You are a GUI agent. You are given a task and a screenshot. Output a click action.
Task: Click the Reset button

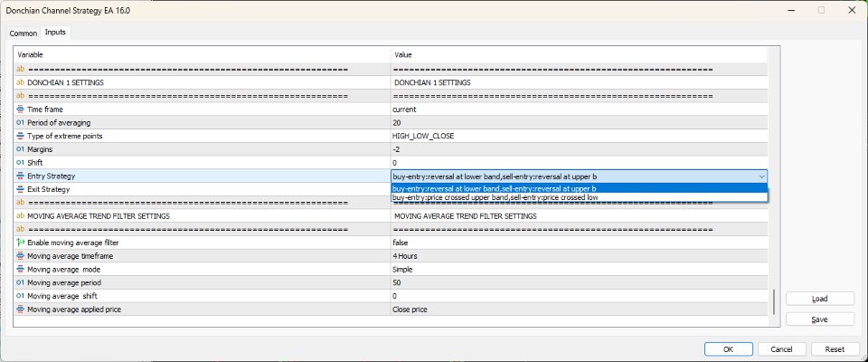point(835,349)
